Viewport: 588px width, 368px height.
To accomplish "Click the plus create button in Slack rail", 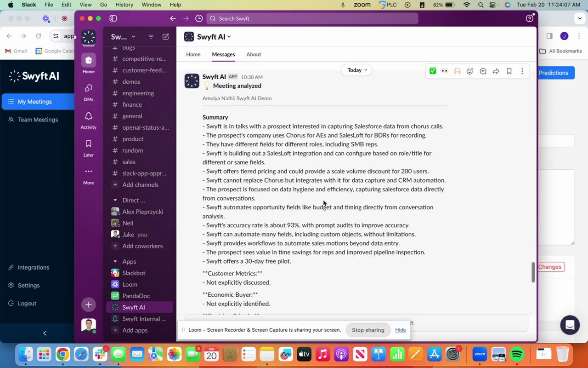I will point(89,305).
